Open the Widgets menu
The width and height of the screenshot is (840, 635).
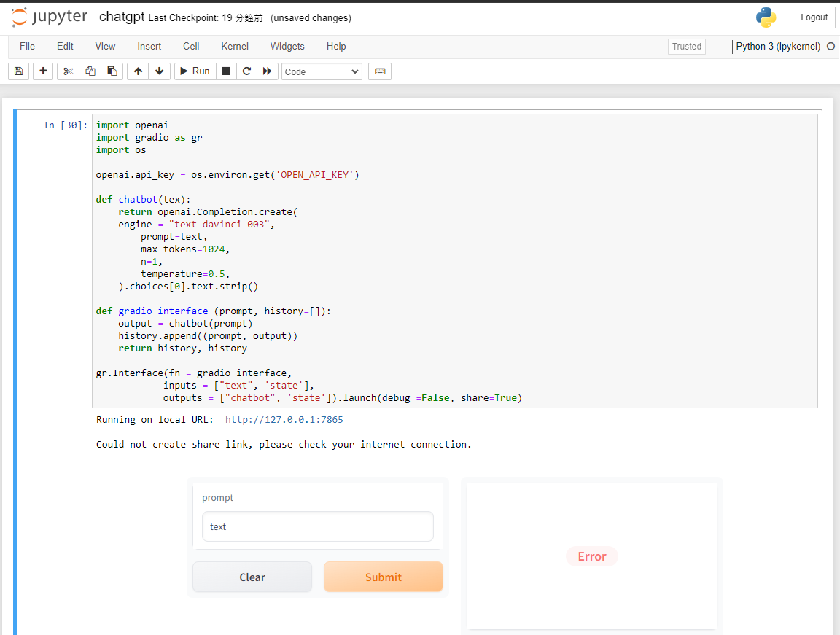coord(287,46)
